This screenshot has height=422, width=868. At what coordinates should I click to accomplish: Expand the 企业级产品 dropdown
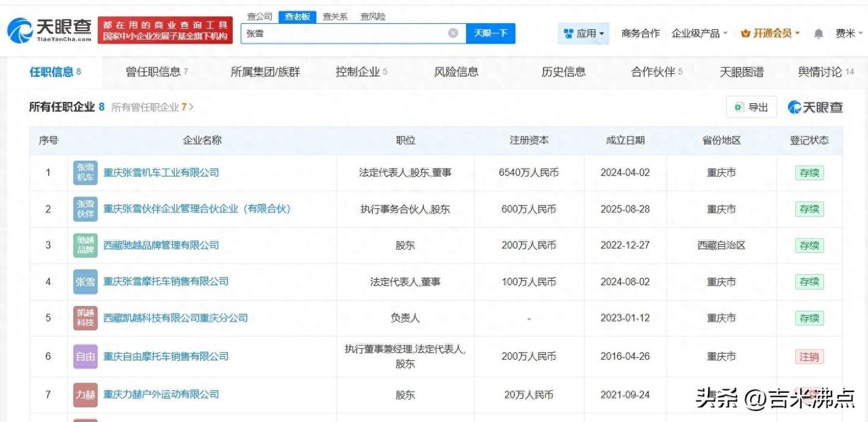coord(697,33)
